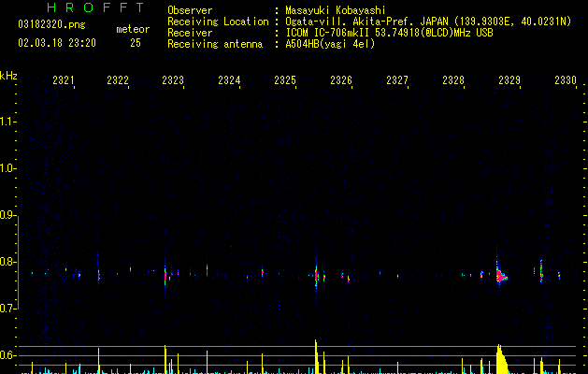Click observer name Masayuki Kobayashi
Image resolution: width=588 pixels, height=374 pixels.
point(336,10)
